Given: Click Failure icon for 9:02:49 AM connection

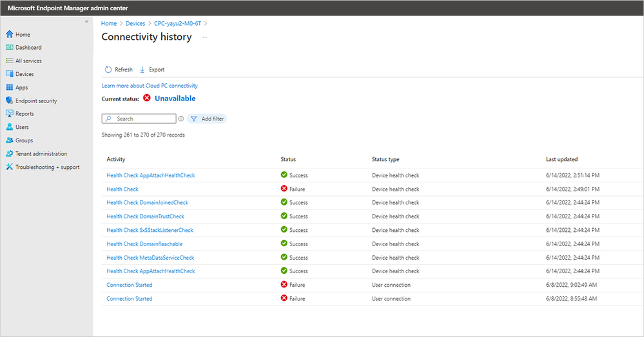Looking at the screenshot, I should pos(284,284).
